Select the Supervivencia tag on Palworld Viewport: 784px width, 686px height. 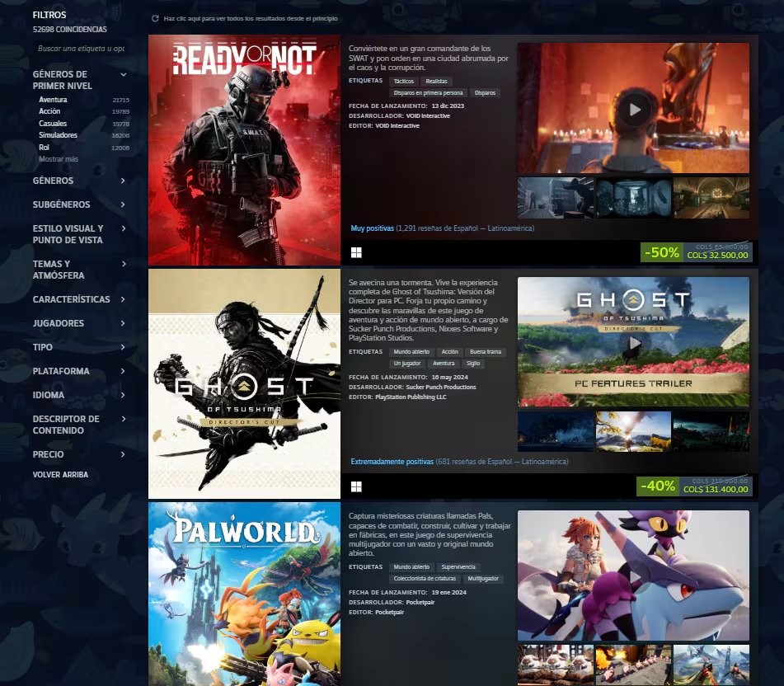coord(458,567)
